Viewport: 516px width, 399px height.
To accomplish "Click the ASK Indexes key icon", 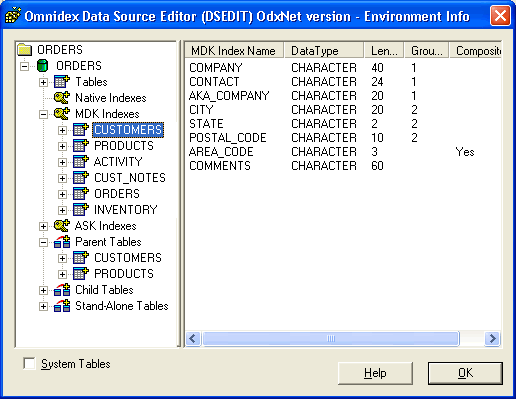I will tap(62, 226).
